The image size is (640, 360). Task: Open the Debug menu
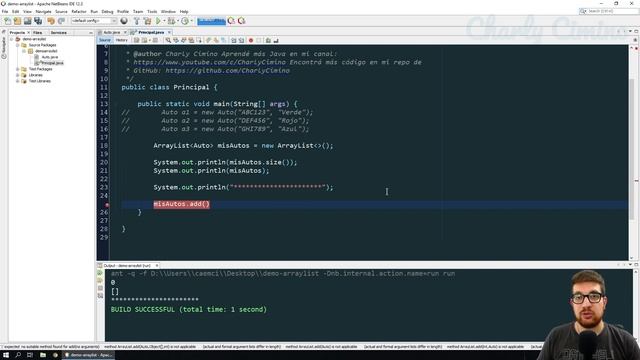(x=107, y=11)
